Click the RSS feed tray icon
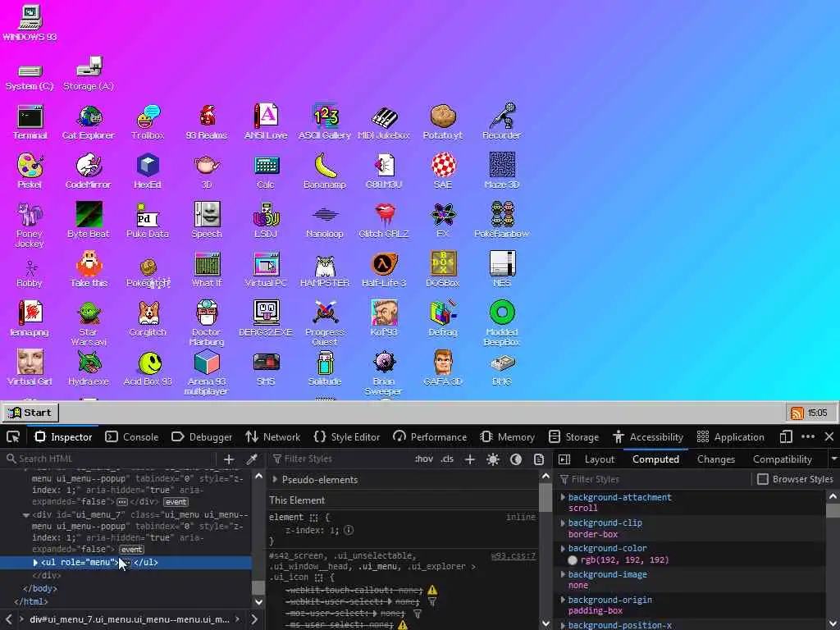 point(797,413)
